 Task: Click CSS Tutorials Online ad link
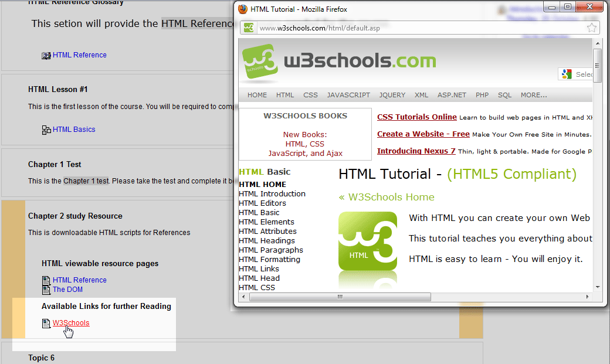point(416,117)
